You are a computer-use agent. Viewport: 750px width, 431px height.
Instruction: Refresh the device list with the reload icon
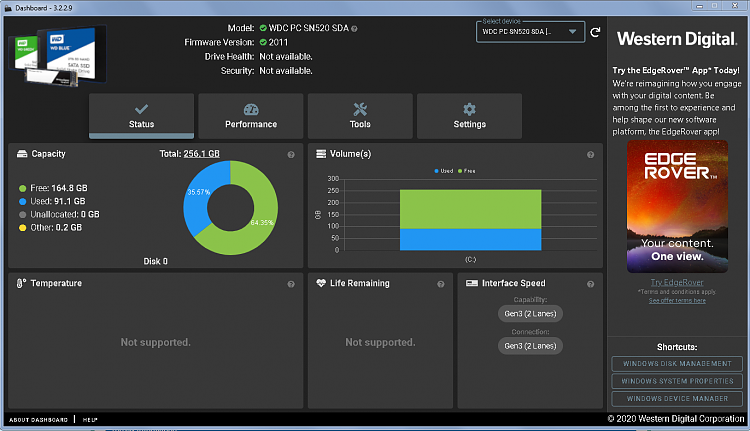(x=595, y=32)
